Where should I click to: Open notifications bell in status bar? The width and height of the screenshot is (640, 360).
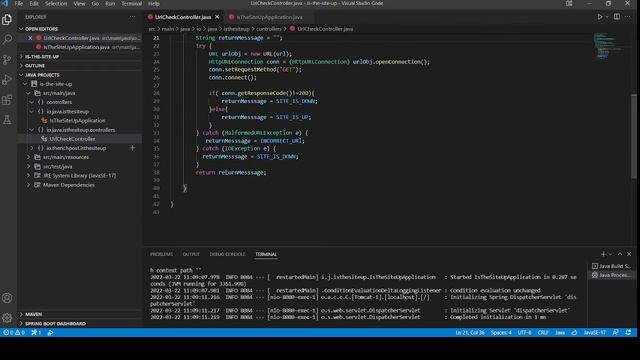pos(628,333)
